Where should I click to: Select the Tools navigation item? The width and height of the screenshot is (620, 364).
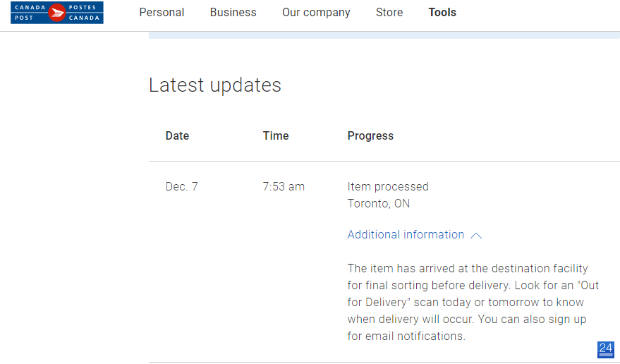tap(442, 13)
